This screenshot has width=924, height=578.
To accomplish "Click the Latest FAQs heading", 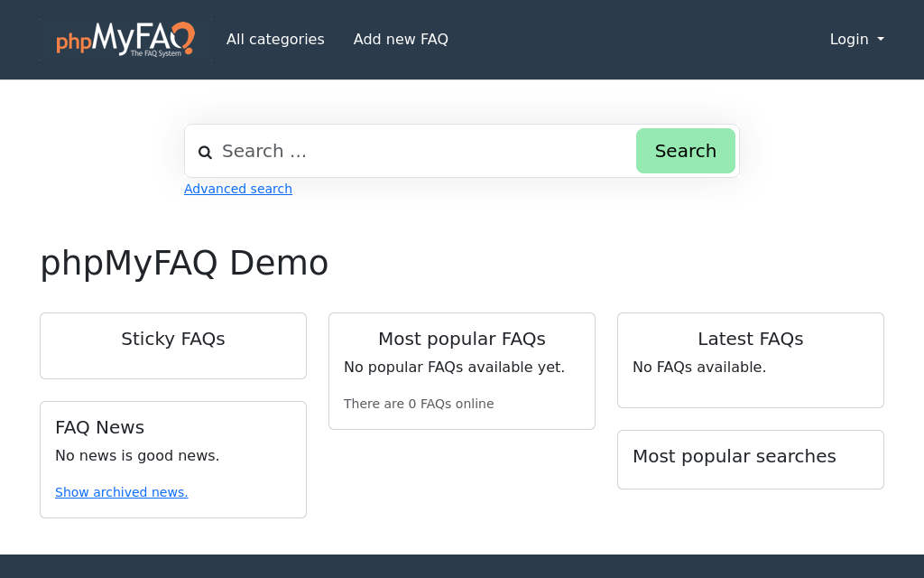I will (x=751, y=340).
